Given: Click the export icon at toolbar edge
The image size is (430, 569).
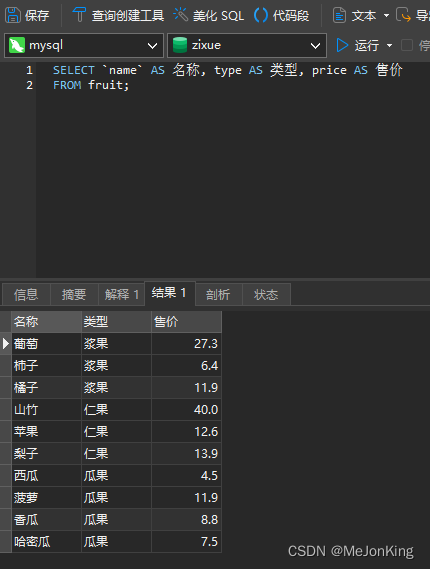Looking at the screenshot, I should coord(404,16).
